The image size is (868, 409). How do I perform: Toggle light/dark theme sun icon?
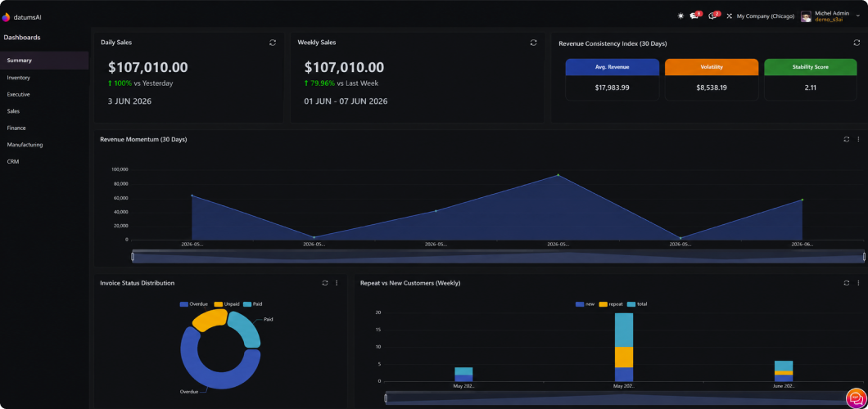click(x=681, y=16)
